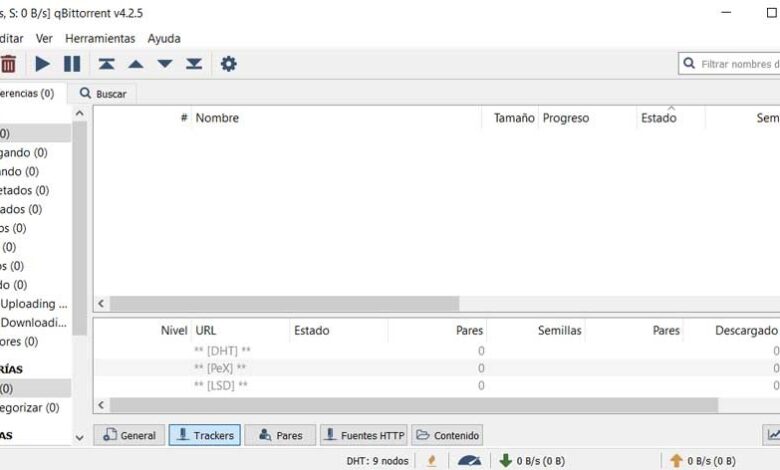This screenshot has height=470, width=780.
Task: Open the Ver menu
Action: coord(44,38)
